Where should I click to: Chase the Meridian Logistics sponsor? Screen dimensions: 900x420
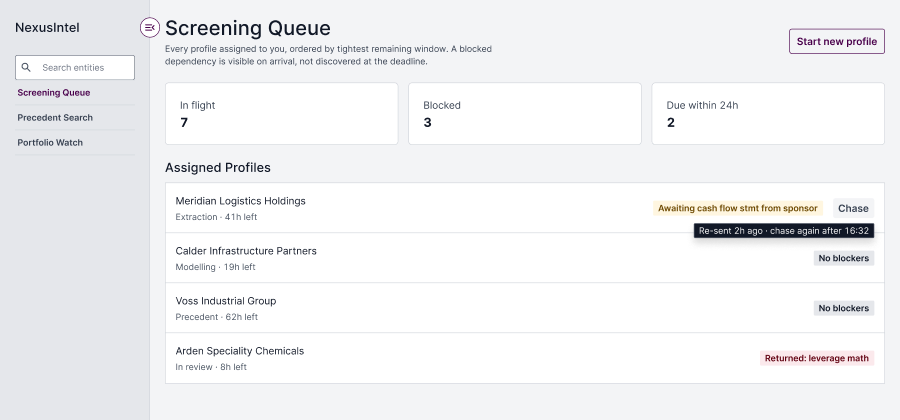point(853,208)
